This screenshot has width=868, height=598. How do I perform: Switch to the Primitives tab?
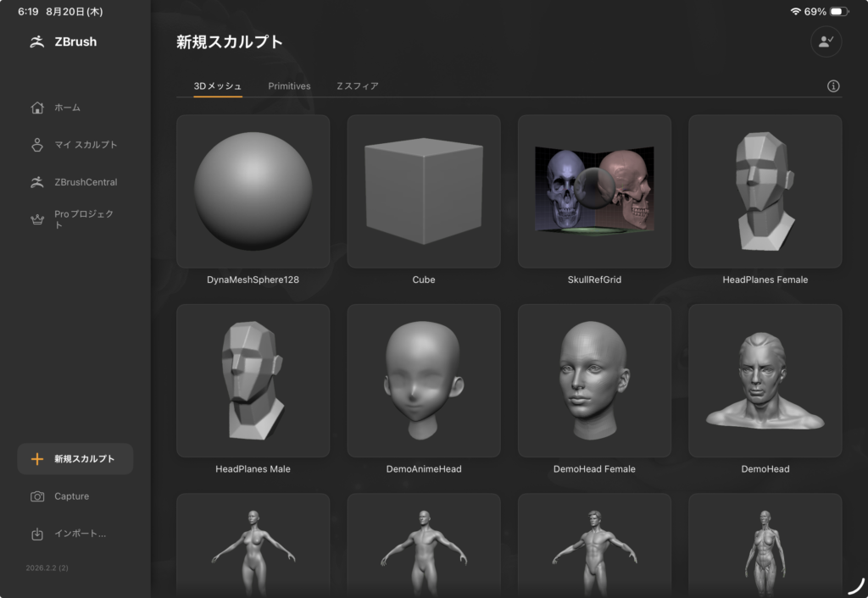click(x=290, y=86)
